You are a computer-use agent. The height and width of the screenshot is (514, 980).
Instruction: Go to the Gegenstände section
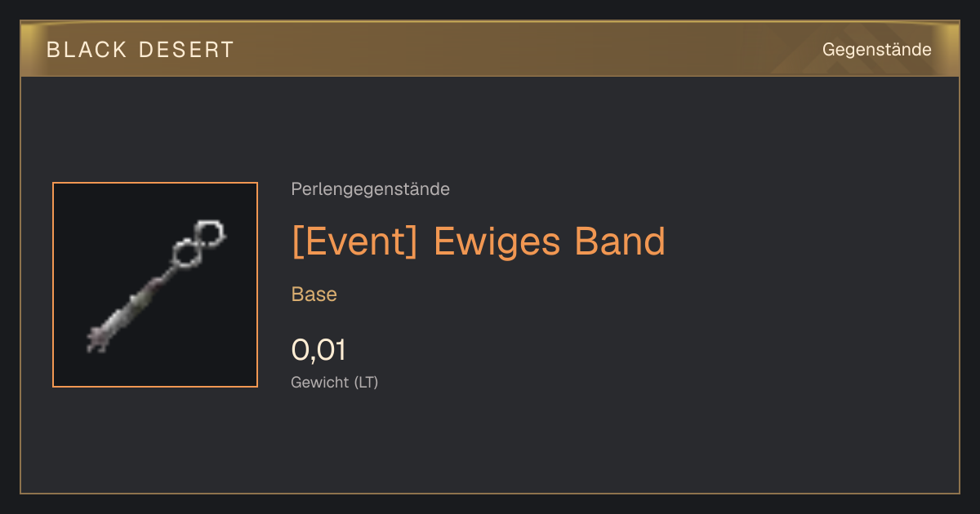point(876,50)
